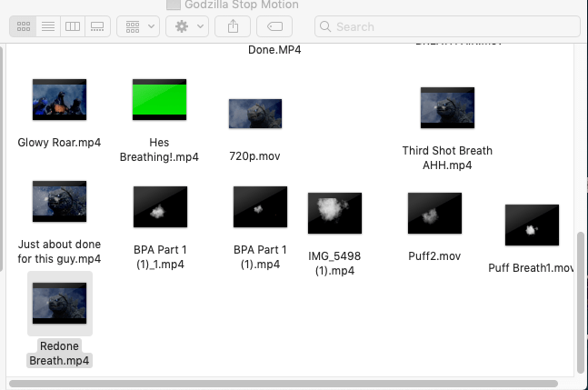Select Just about done for this guy.mp4

(59, 202)
